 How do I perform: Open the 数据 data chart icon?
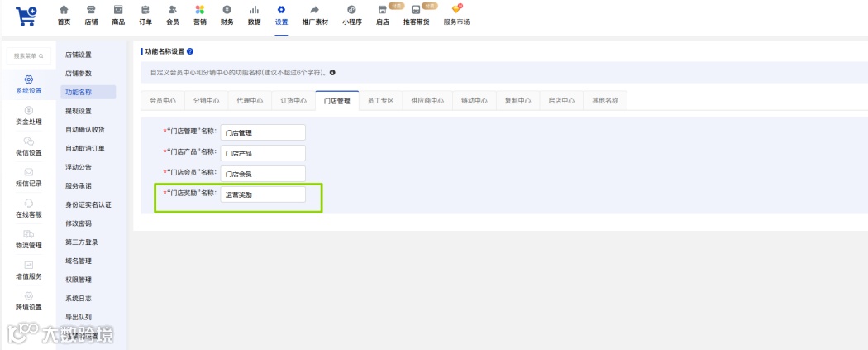(x=254, y=10)
